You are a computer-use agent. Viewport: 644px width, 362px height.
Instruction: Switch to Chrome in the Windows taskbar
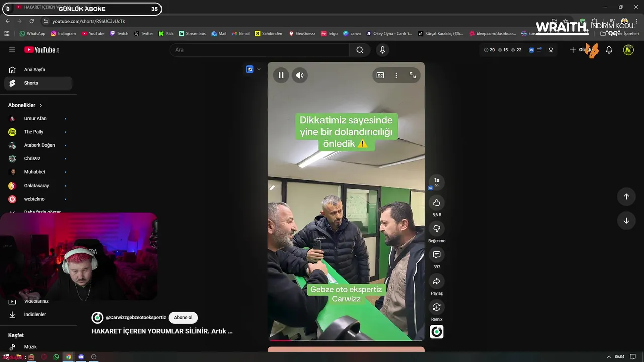pyautogui.click(x=69, y=357)
